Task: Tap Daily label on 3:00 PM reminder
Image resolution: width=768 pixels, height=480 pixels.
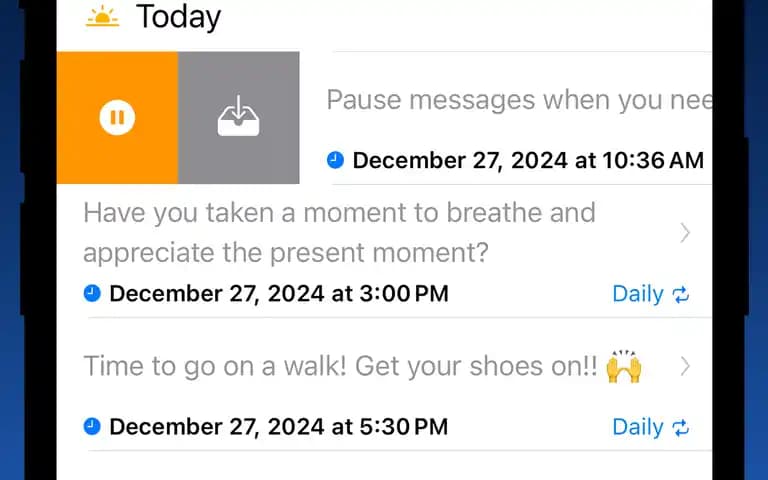Action: (x=638, y=294)
